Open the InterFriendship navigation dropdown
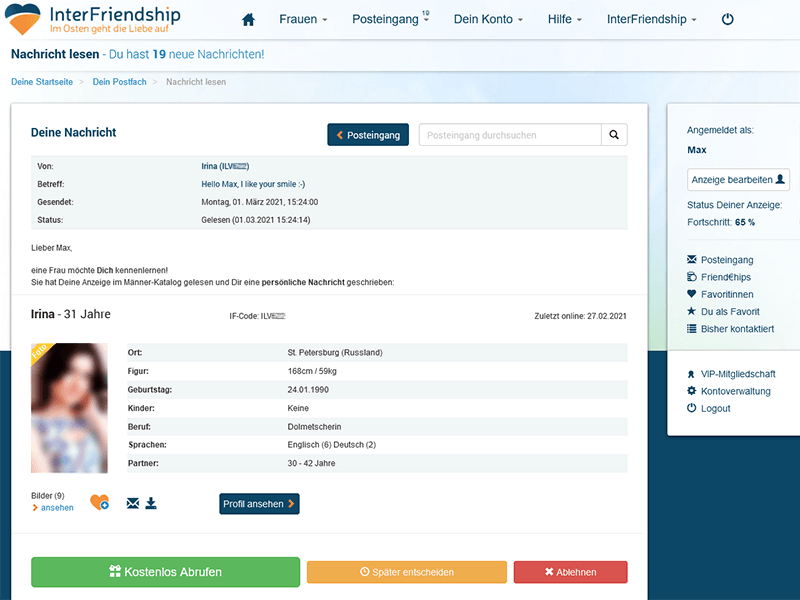The image size is (800, 600). point(654,20)
